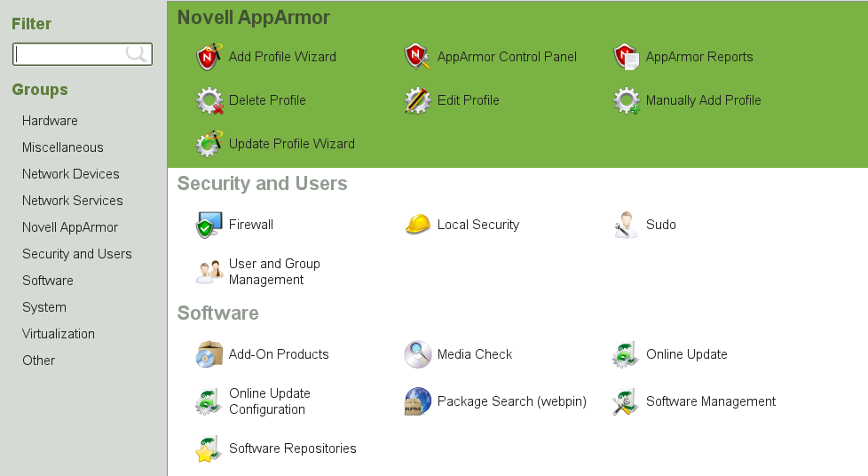868x476 pixels.
Task: Click the Edit Profile label
Action: [469, 100]
